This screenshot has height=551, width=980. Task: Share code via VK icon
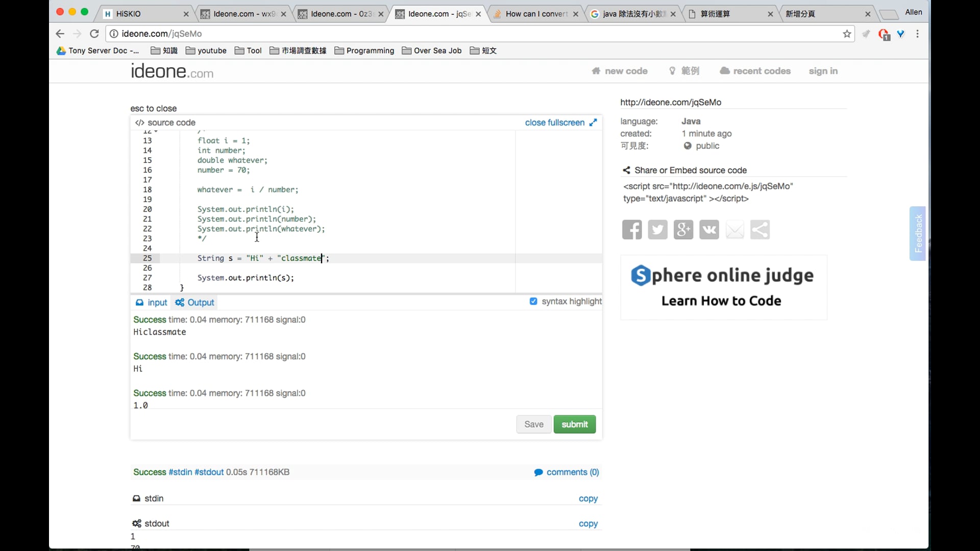pos(709,230)
